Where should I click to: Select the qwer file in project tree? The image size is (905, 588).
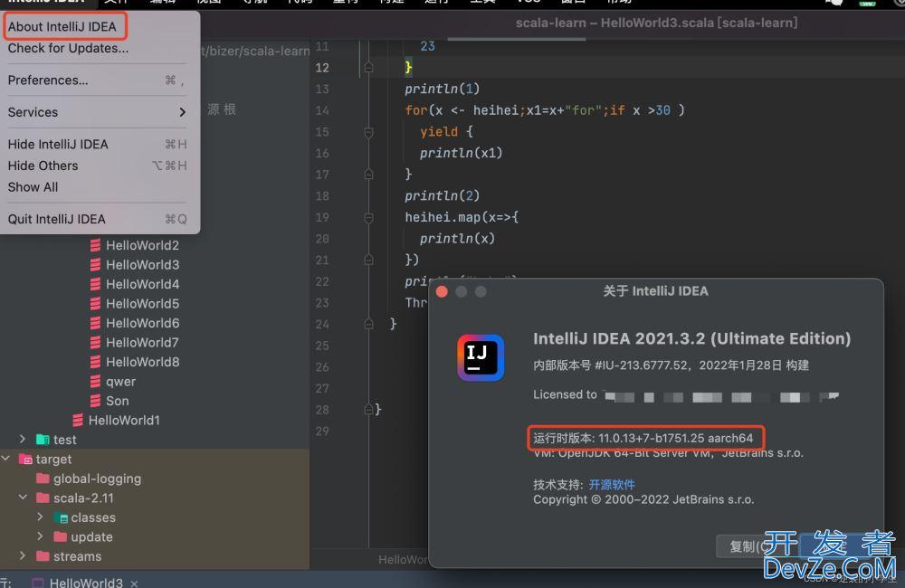pos(120,382)
